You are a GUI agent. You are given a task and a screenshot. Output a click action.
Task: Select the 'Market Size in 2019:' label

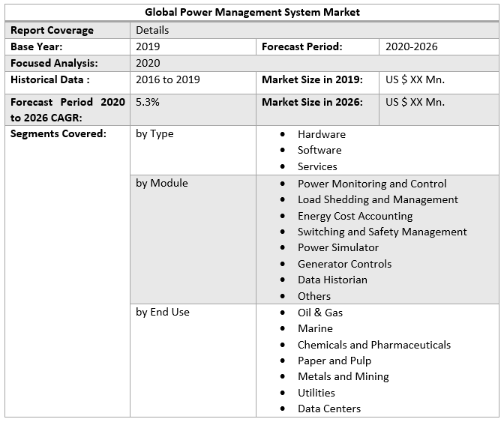312,79
